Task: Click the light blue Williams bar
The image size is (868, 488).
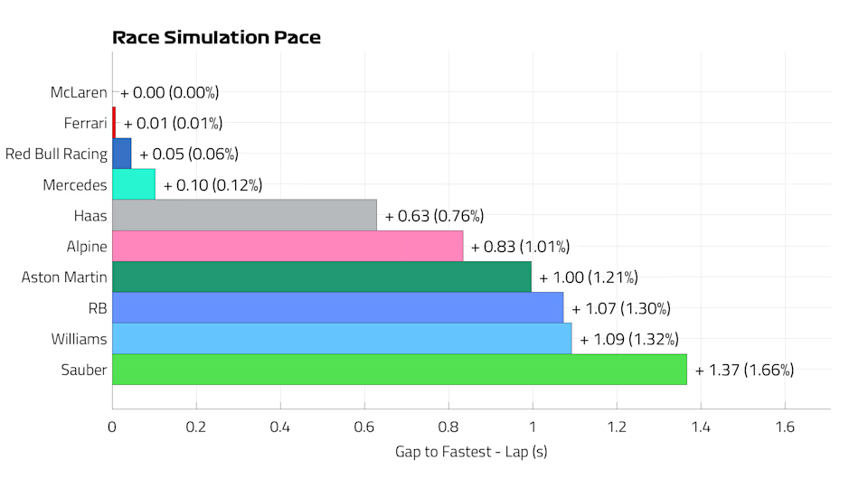Action: [x=342, y=339]
